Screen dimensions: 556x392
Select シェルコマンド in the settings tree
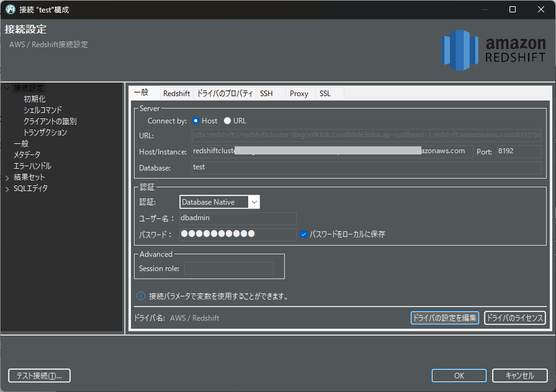43,110
